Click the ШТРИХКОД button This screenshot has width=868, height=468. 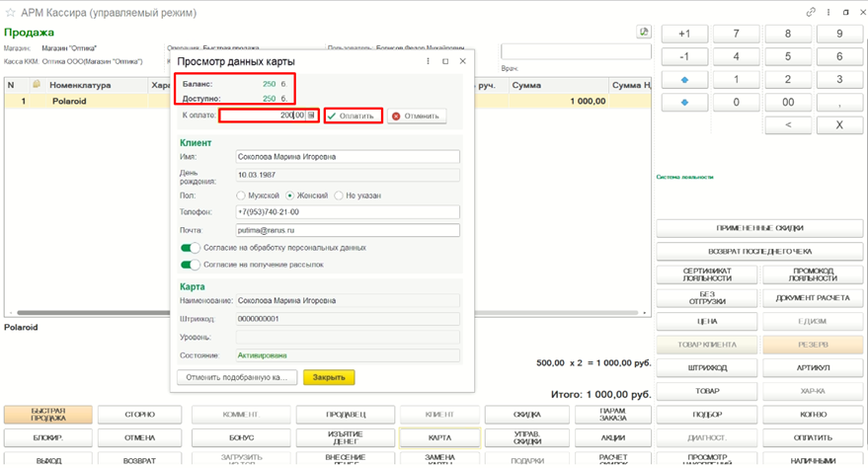tap(707, 368)
